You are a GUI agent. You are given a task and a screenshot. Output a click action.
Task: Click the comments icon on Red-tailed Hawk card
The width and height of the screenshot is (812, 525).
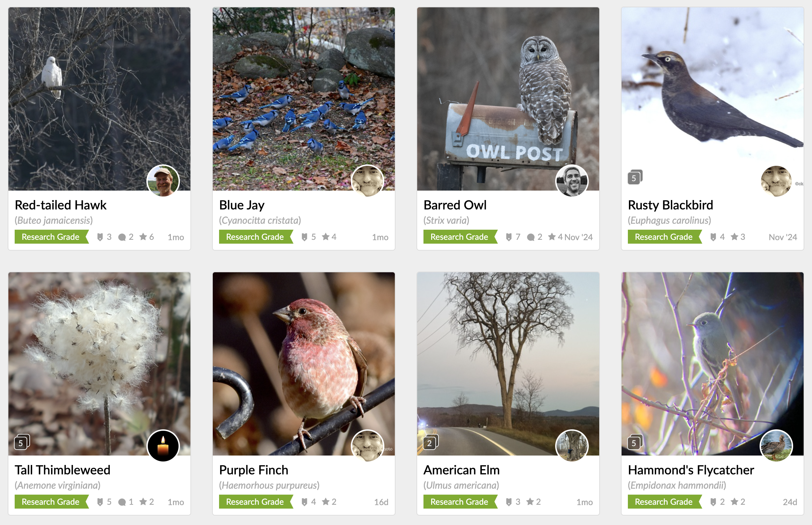click(122, 237)
